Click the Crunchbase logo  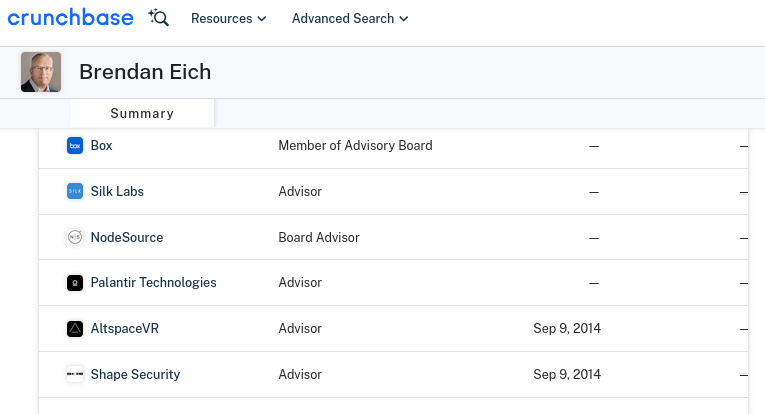click(70, 18)
